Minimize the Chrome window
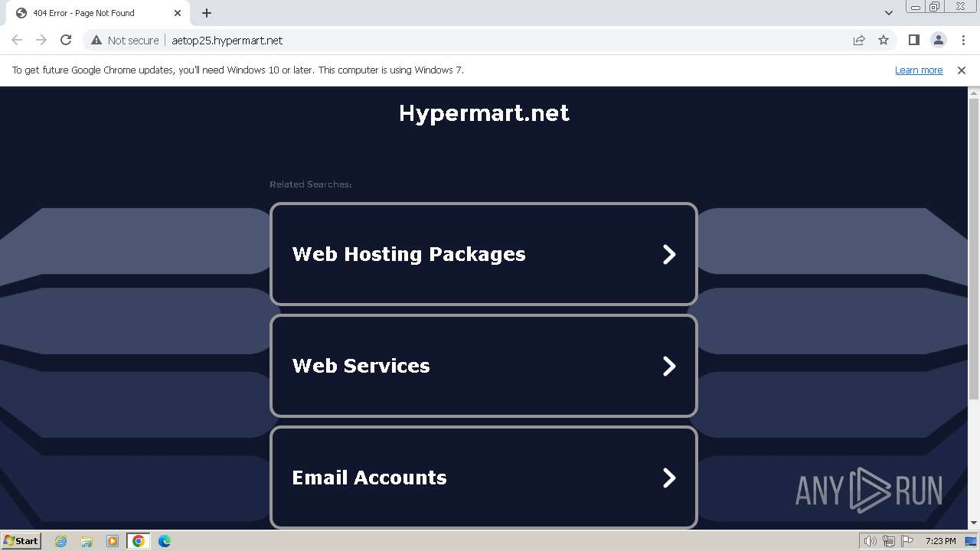This screenshot has height=551, width=980. pos(915,7)
